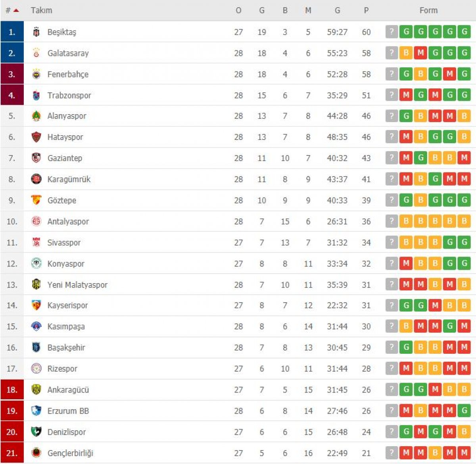Click the Kayserispor club logo

tap(36, 305)
